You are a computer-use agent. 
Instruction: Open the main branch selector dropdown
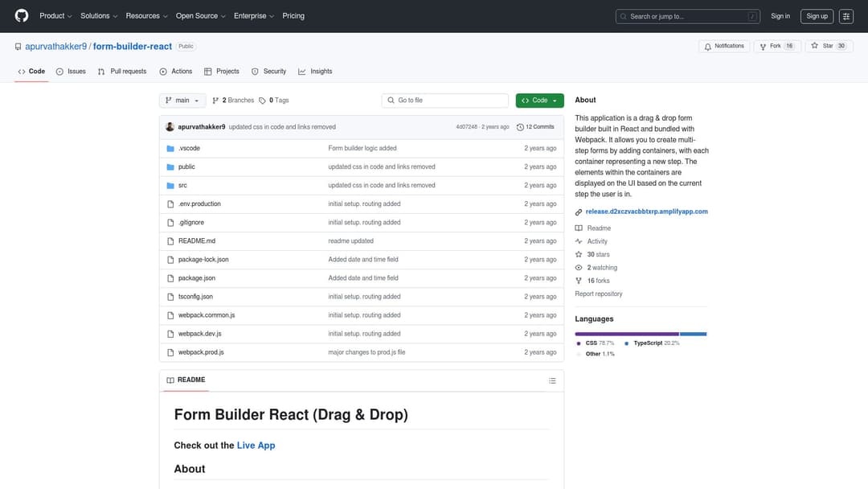pyautogui.click(x=182, y=101)
